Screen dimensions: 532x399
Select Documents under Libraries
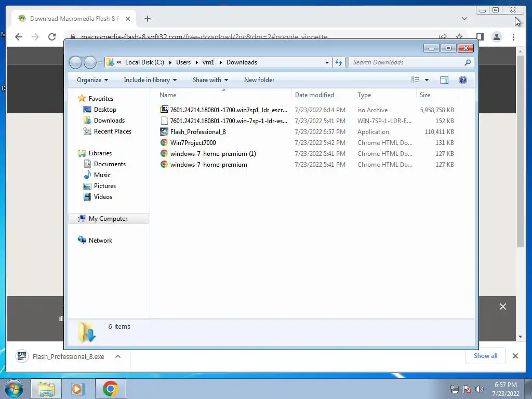pos(110,164)
